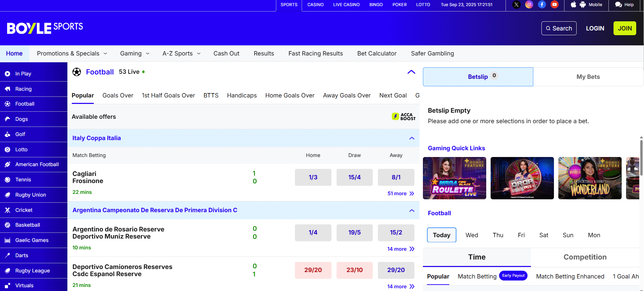Open the X (Twitter) social icon

tap(516, 5)
